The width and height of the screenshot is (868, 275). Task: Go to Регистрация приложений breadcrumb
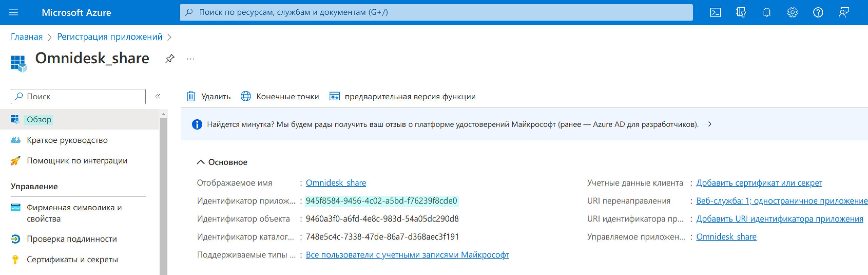(x=110, y=36)
